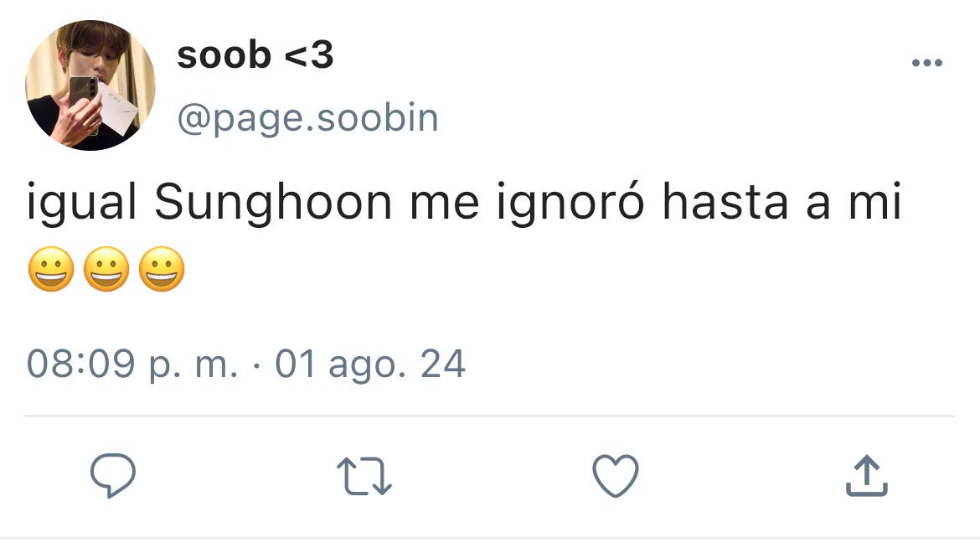Open the profile via the name soob <3
Screen dimensions: 980x553
pyautogui.click(x=255, y=55)
